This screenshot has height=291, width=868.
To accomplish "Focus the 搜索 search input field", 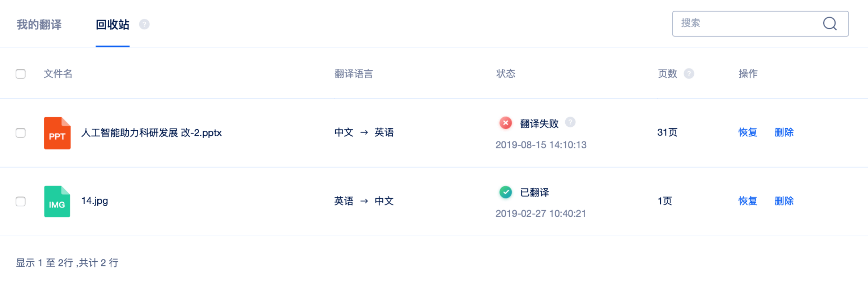I will coord(745,24).
